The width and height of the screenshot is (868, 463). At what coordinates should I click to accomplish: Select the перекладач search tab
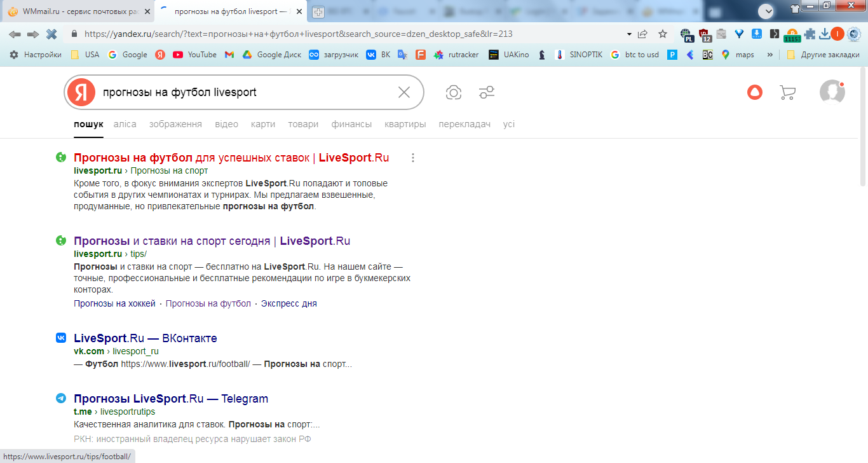(465, 124)
